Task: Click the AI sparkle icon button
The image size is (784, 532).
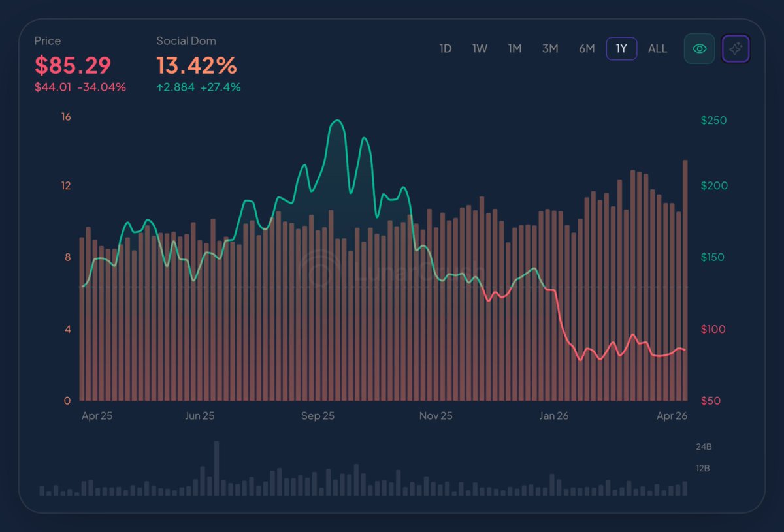Action: click(736, 49)
